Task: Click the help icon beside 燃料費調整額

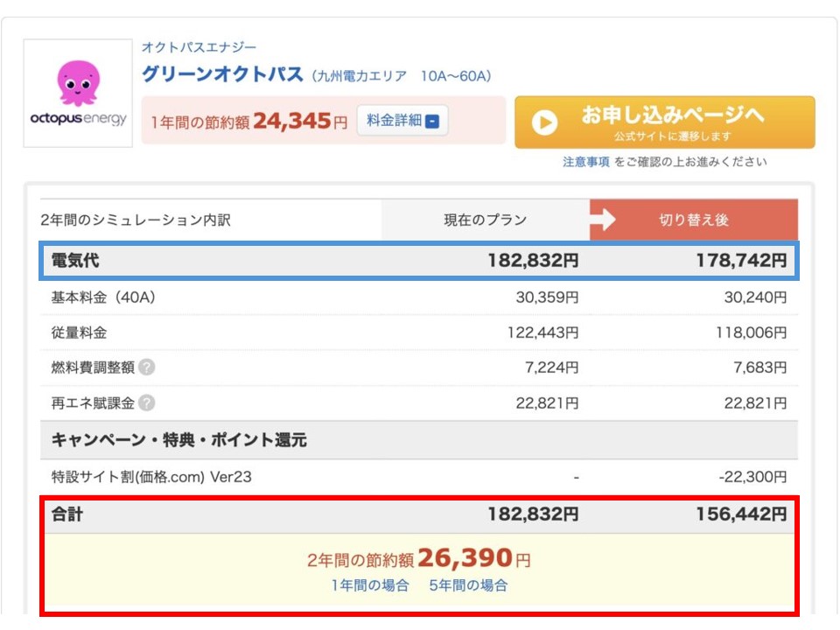Action: pyautogui.click(x=147, y=367)
